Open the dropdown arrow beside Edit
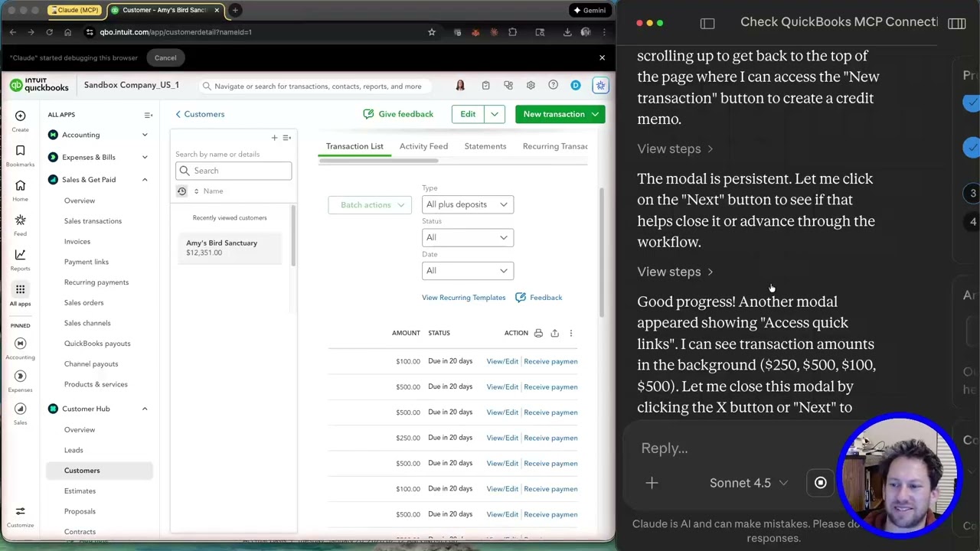 point(495,114)
